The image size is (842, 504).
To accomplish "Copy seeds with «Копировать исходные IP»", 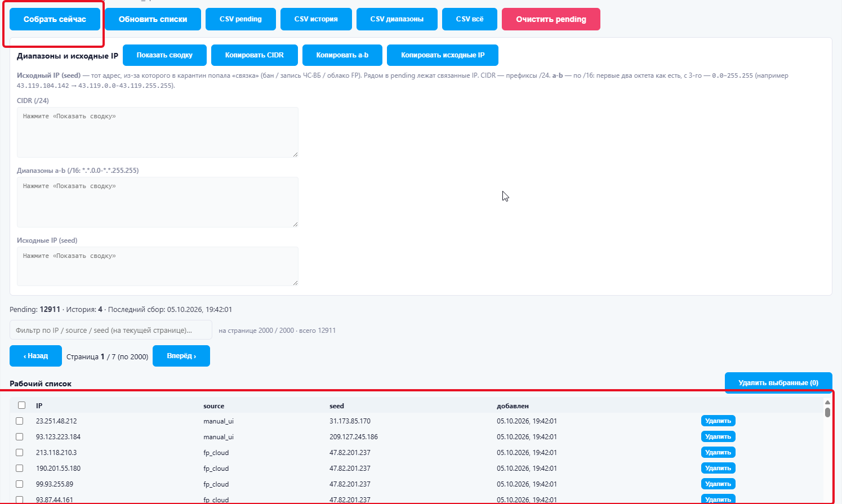I will pyautogui.click(x=443, y=55).
